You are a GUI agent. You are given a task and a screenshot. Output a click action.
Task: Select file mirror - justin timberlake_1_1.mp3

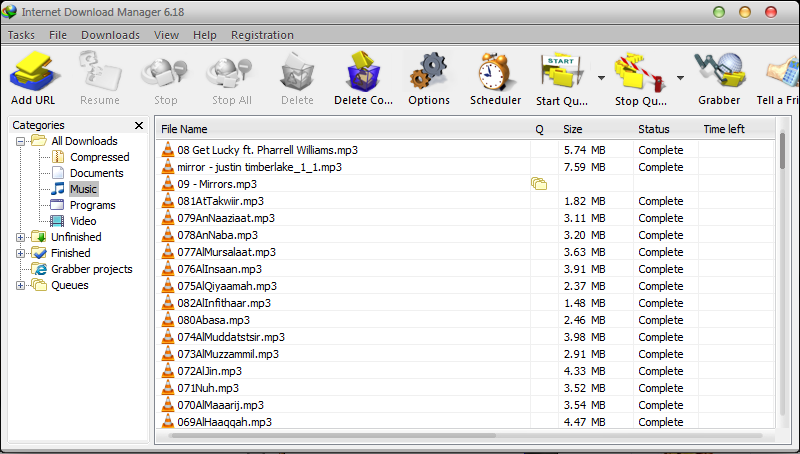pyautogui.click(x=259, y=167)
